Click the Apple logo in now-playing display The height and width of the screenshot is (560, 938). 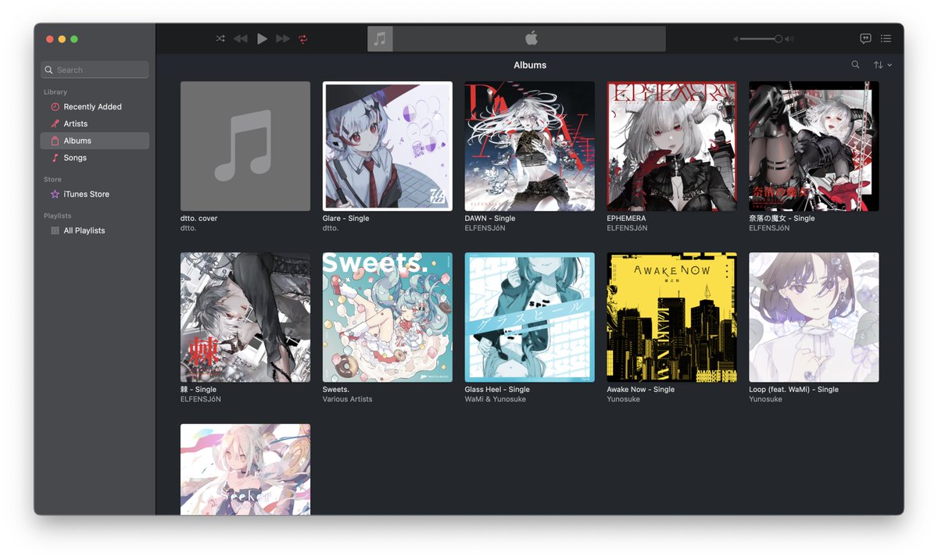pyautogui.click(x=531, y=38)
